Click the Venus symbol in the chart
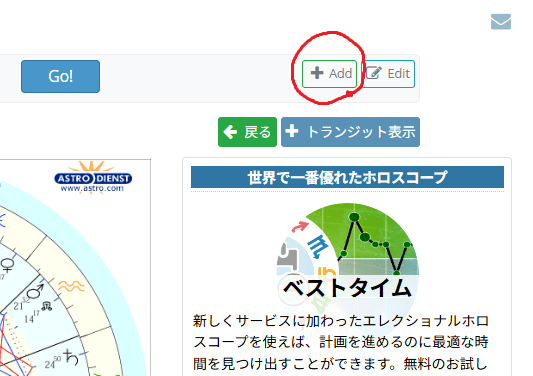The height and width of the screenshot is (376, 533). [x=7, y=265]
